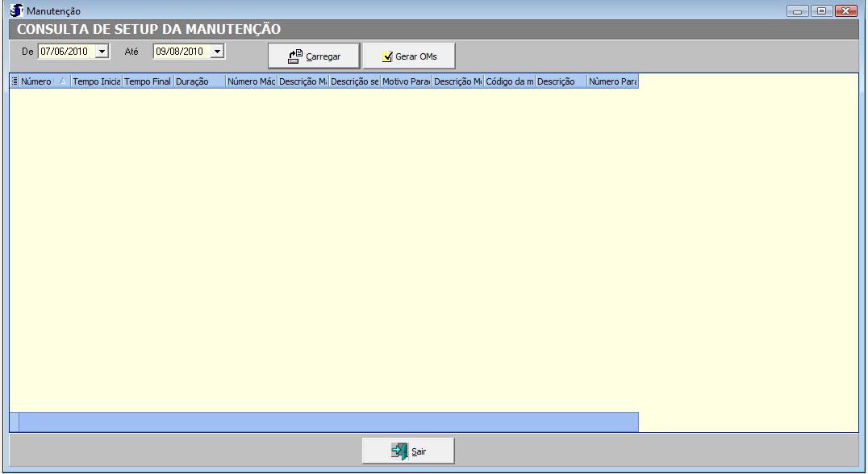Click the 'De' date field 07/06/2010
This screenshot has height=474, width=868.
(66, 52)
